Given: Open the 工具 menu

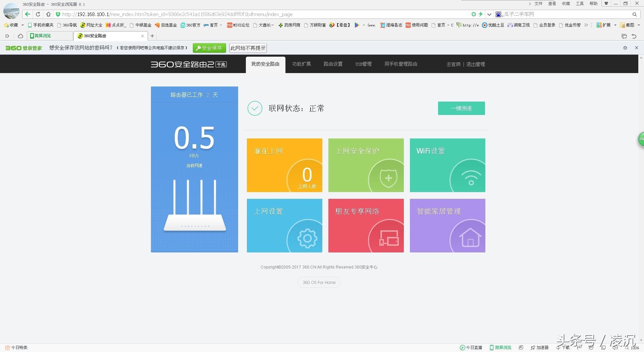Looking at the screenshot, I should click(x=580, y=4).
